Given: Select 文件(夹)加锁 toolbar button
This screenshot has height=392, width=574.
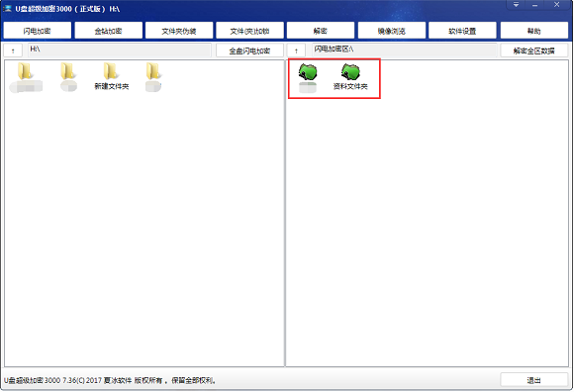Looking at the screenshot, I should pyautogui.click(x=249, y=31).
